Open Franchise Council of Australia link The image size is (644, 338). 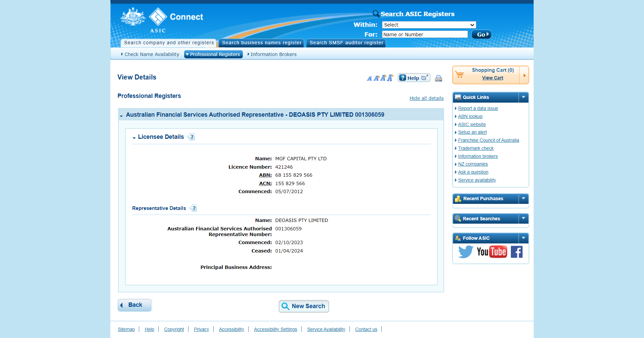[x=488, y=140]
